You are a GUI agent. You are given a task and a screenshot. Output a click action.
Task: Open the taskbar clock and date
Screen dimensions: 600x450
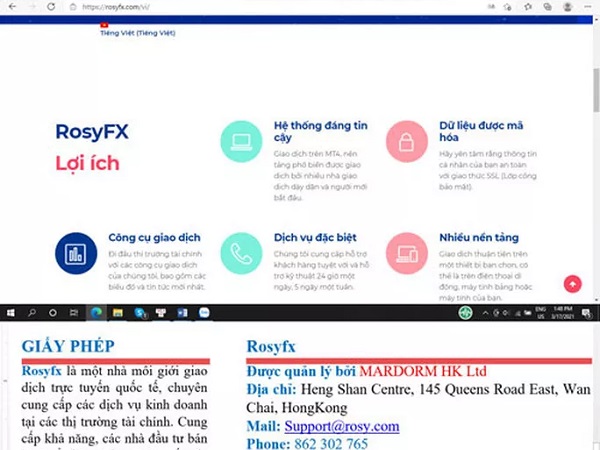(562, 313)
